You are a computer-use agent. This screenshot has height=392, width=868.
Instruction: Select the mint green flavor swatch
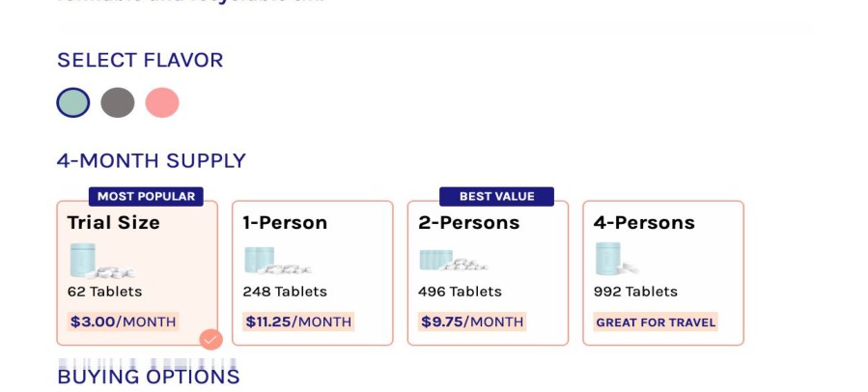(73, 102)
